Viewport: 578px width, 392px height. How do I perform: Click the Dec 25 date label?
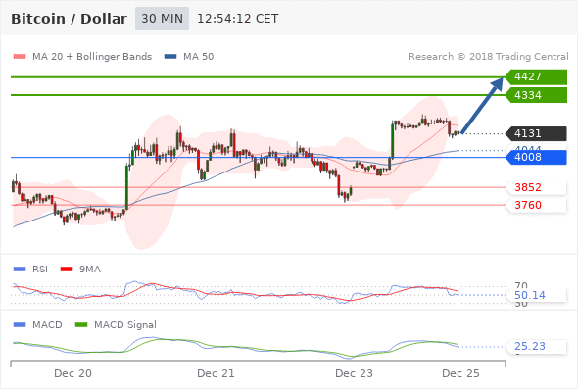tap(460, 373)
